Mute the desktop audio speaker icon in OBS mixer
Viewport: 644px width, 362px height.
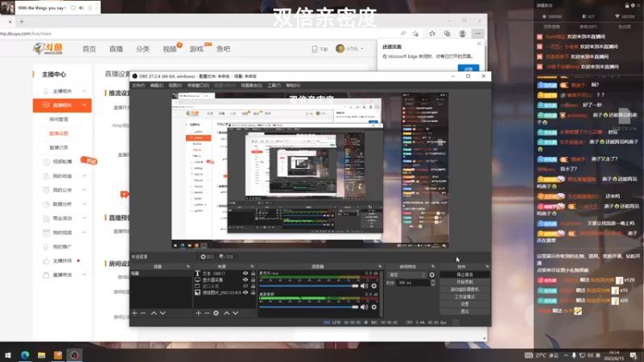coord(364,306)
